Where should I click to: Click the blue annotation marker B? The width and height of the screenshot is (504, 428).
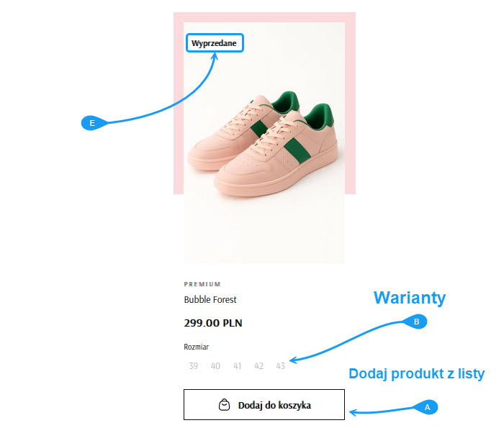coord(416,322)
